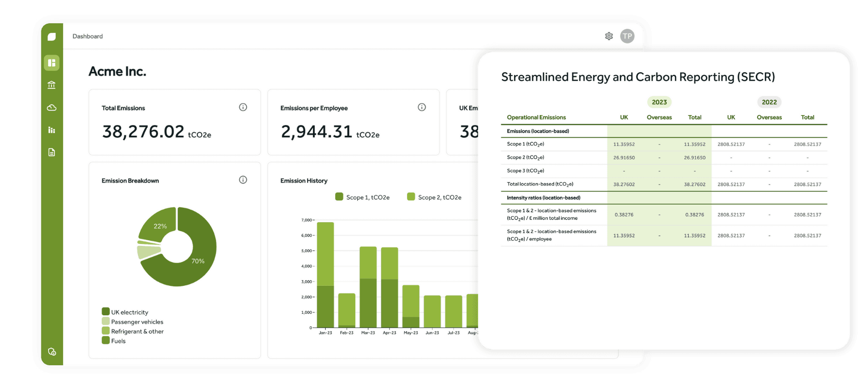Click the 22% donut chart segment
Viewport: 868px width, 389px height.
click(x=160, y=226)
